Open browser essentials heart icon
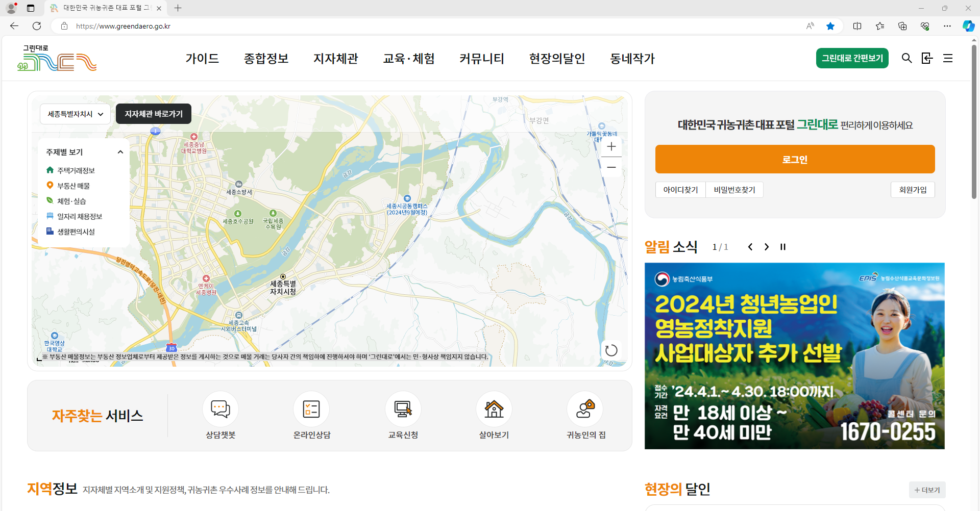980x511 pixels. click(x=925, y=26)
